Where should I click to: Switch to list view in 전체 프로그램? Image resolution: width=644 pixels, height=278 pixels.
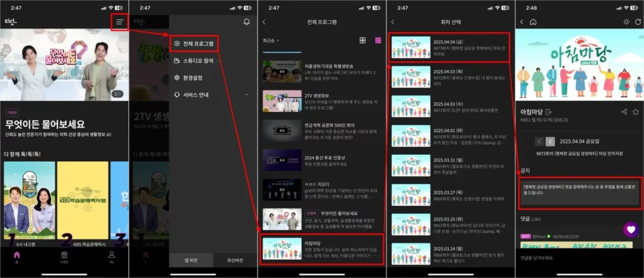378,40
